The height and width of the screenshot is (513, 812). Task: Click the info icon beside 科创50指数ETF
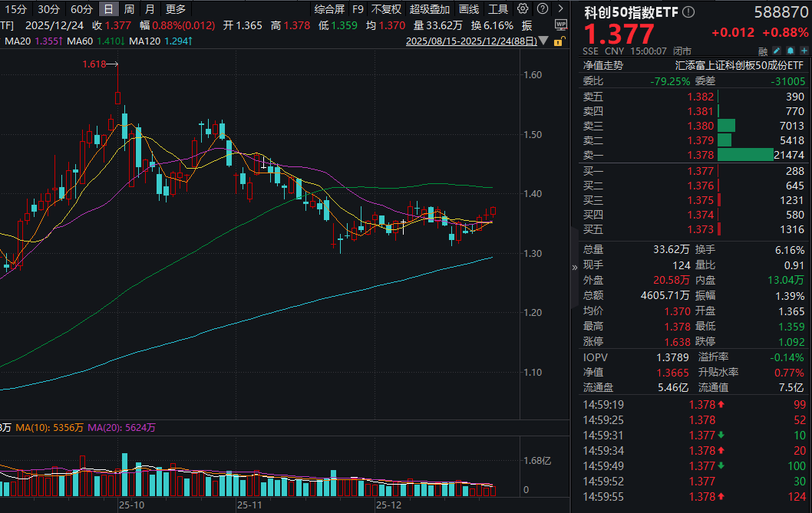(x=688, y=12)
